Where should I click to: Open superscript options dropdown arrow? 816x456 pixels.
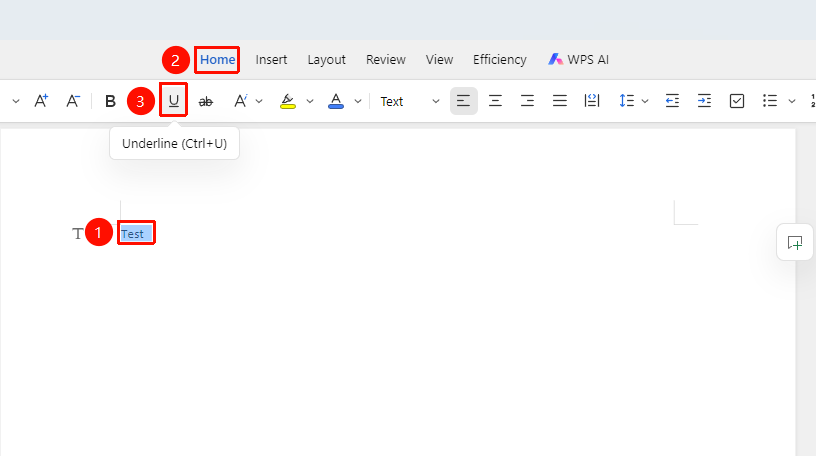point(259,102)
